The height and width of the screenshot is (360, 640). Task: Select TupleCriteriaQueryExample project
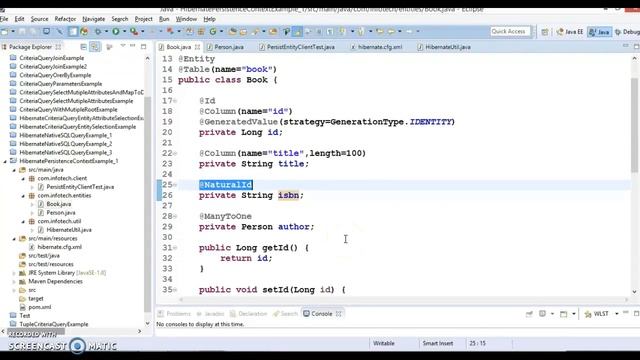(x=53, y=324)
